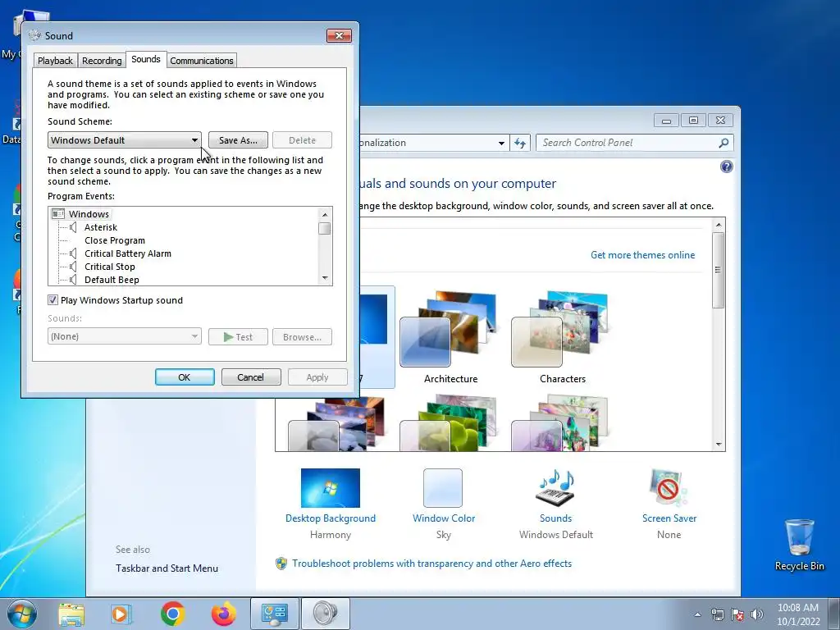The height and width of the screenshot is (630, 840).
Task: Switch to the Playback tab
Action: [55, 61]
